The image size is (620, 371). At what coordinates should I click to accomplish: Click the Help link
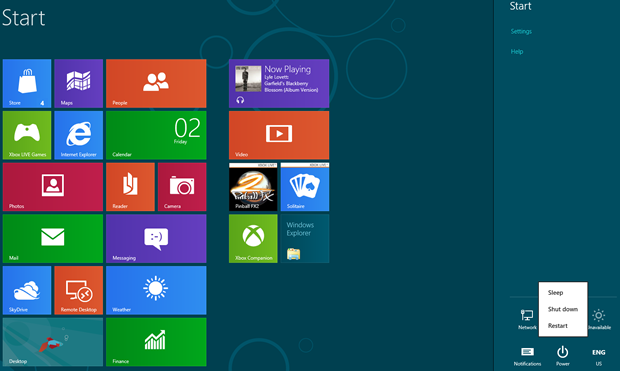tap(517, 52)
